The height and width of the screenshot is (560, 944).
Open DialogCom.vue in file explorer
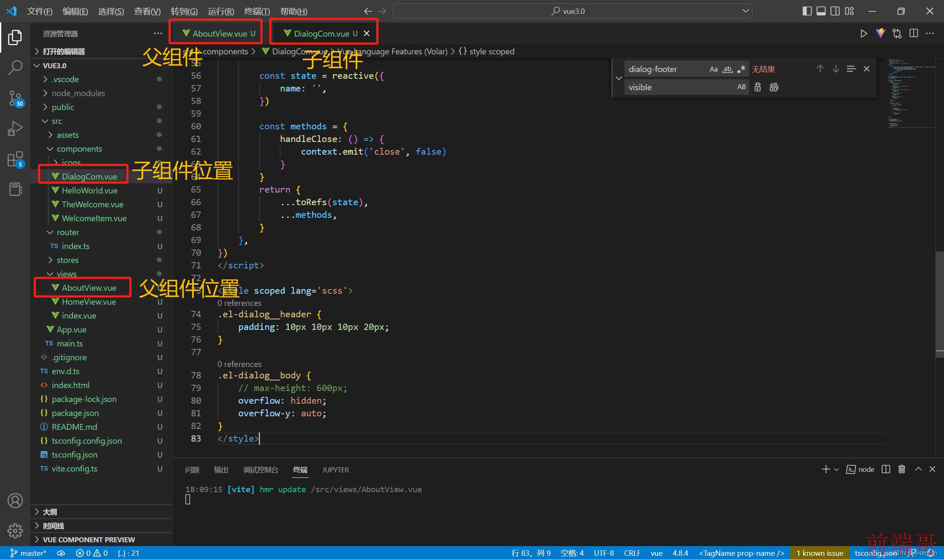pyautogui.click(x=89, y=176)
